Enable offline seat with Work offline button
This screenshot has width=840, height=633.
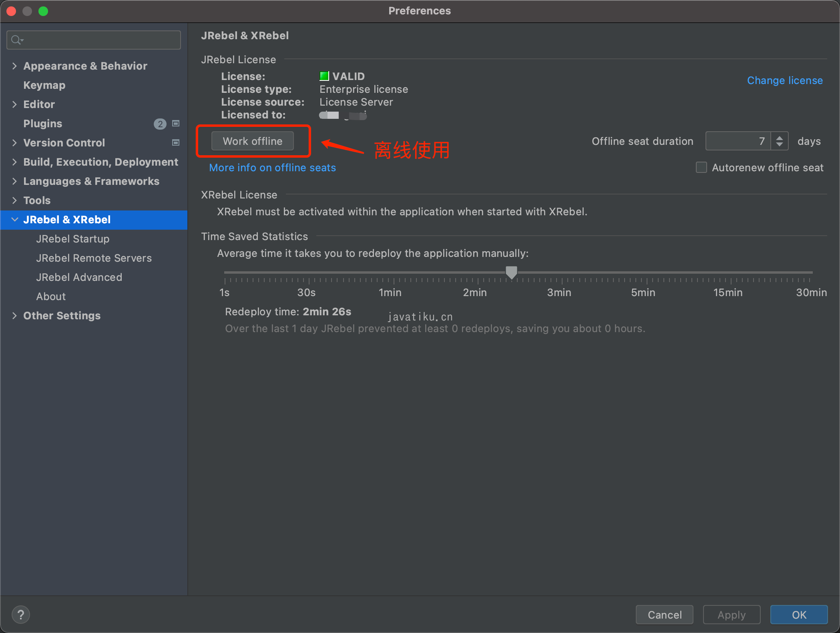pyautogui.click(x=253, y=141)
